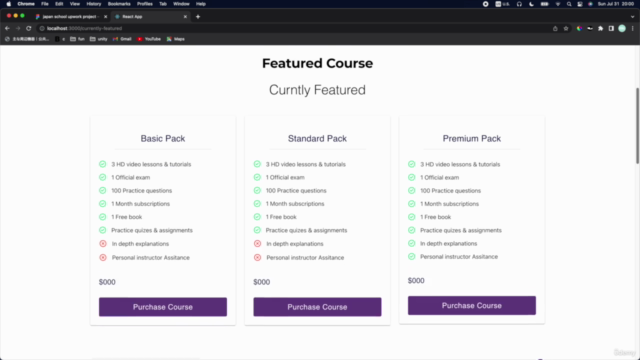Screen dimensions: 640x360
Task: Open the battery status menu
Action: (x=544, y=4)
